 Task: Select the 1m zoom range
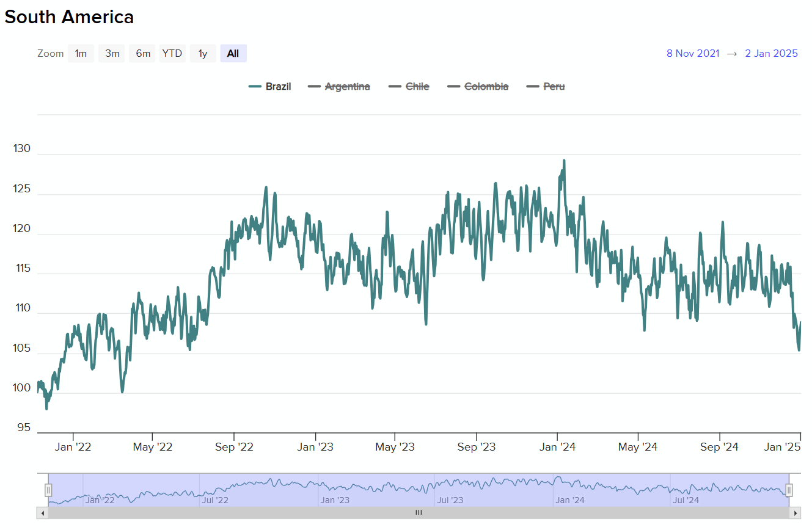(81, 54)
